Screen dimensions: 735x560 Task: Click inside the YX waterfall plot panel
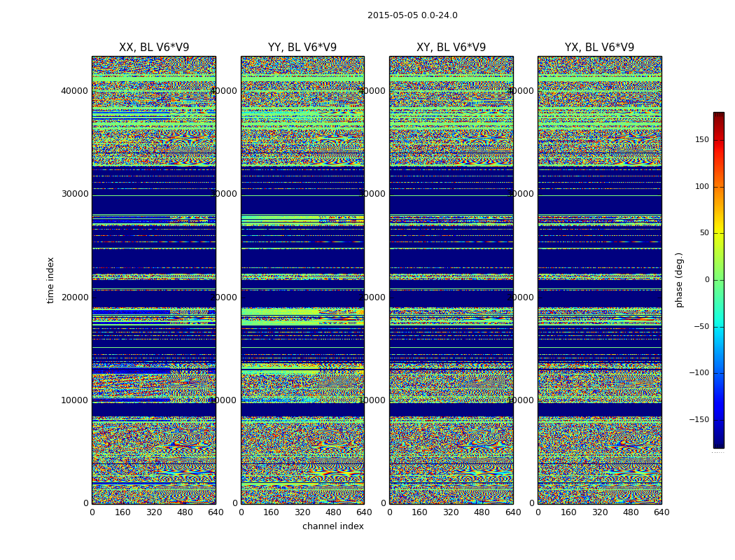point(599,280)
